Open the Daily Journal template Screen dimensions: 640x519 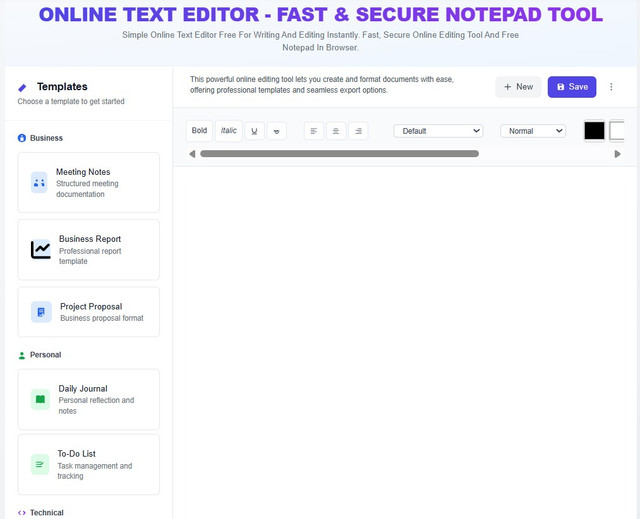[x=89, y=399]
